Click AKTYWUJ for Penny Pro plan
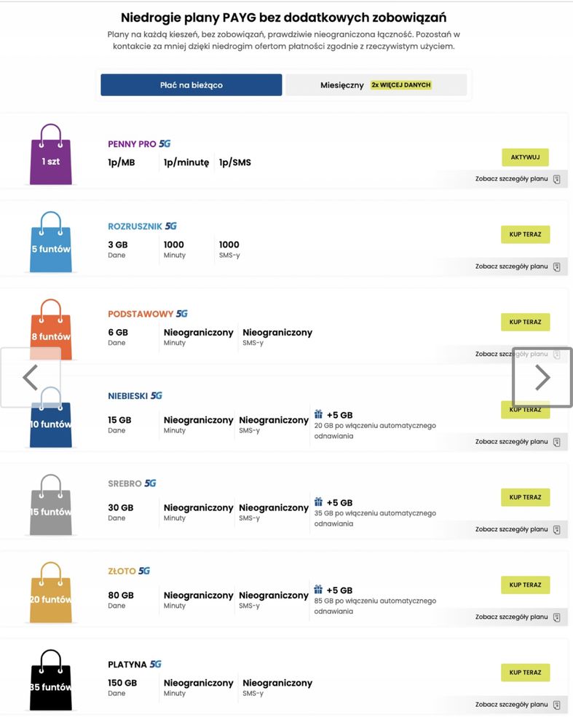This screenshot has height=728, width=573. point(525,157)
